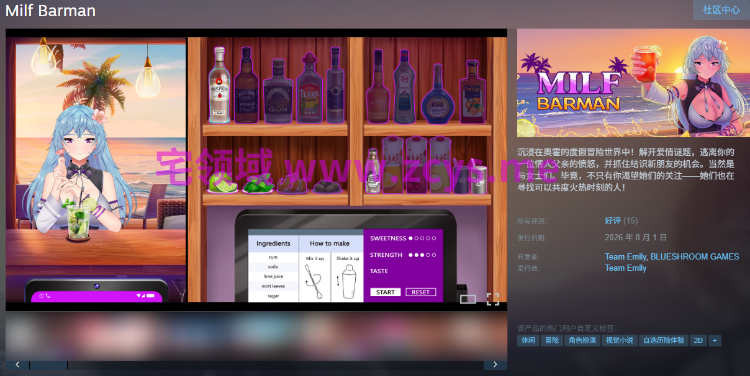Select the 休闲 tag

coord(528,341)
